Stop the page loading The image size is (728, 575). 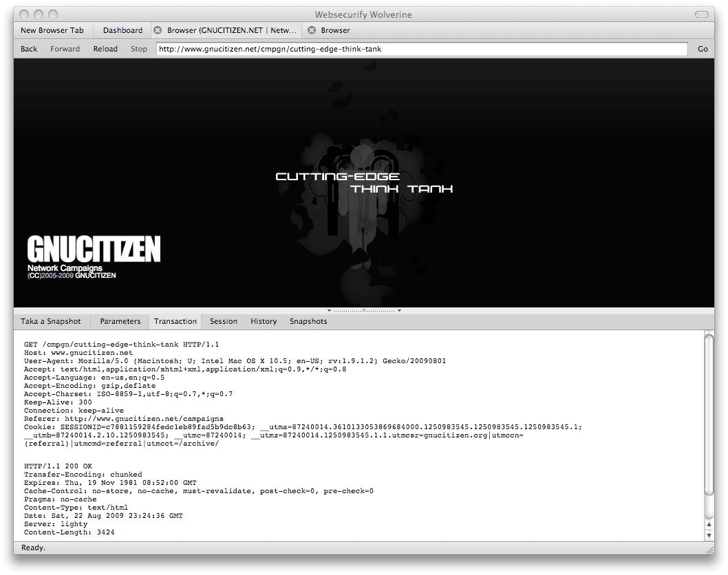139,49
